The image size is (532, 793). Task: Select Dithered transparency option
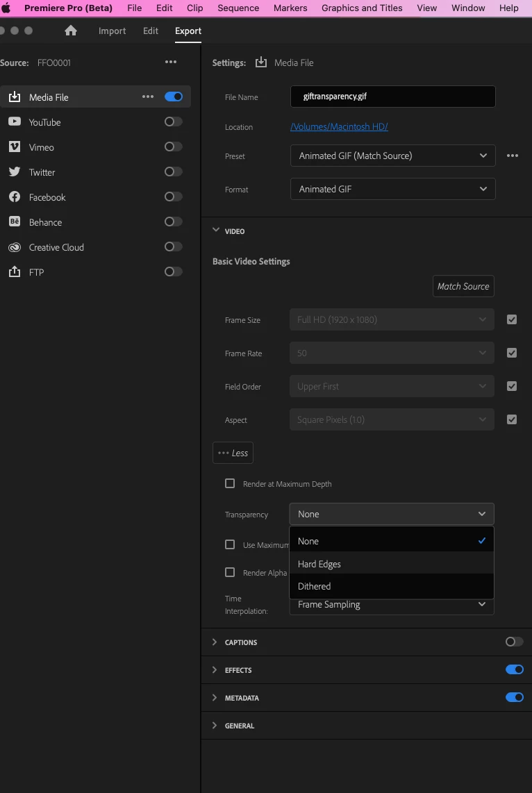[392, 585]
